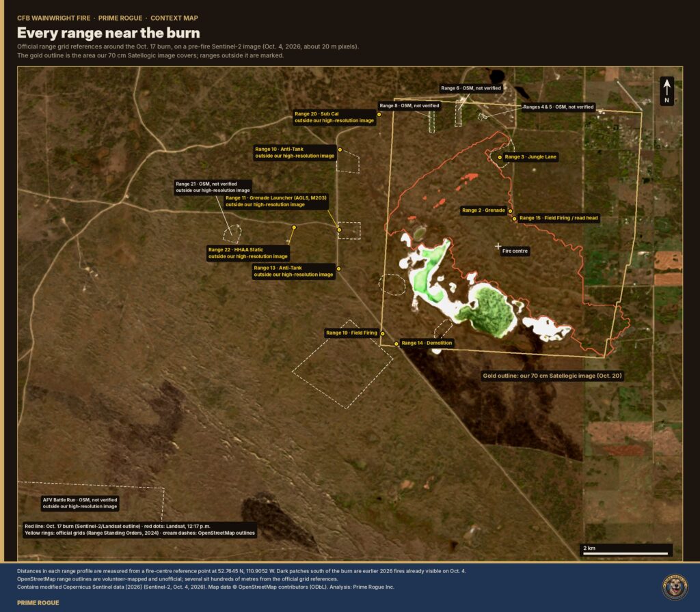Click the Range 14 yellow ring marker
Screen dimensions: 700x612
click(396, 344)
